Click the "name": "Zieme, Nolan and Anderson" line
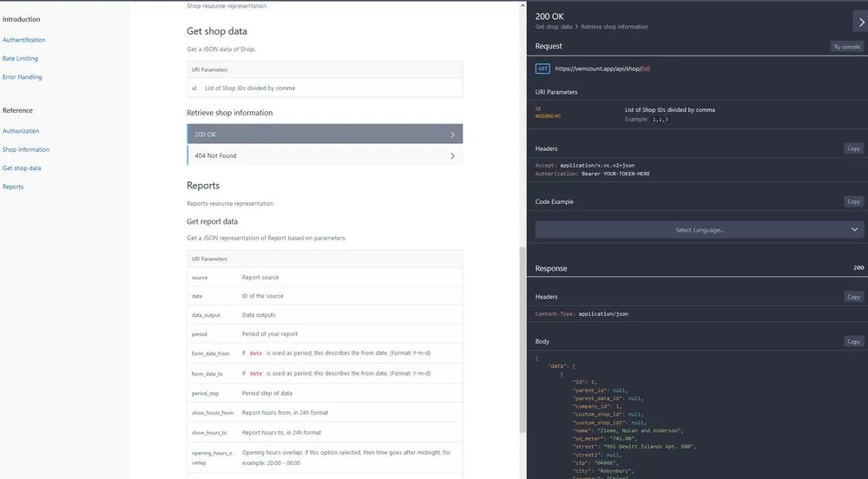This screenshot has height=479, width=868. click(x=628, y=431)
